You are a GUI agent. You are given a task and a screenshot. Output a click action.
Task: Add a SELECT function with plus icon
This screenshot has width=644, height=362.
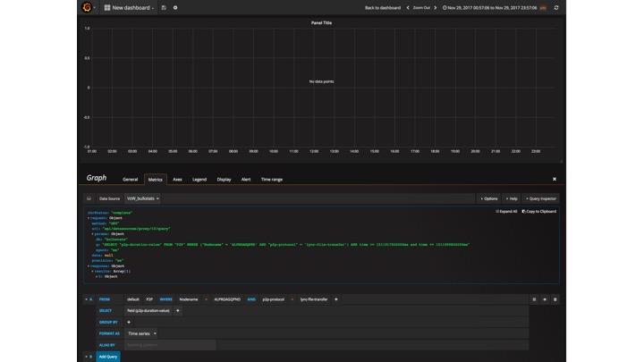(178, 311)
